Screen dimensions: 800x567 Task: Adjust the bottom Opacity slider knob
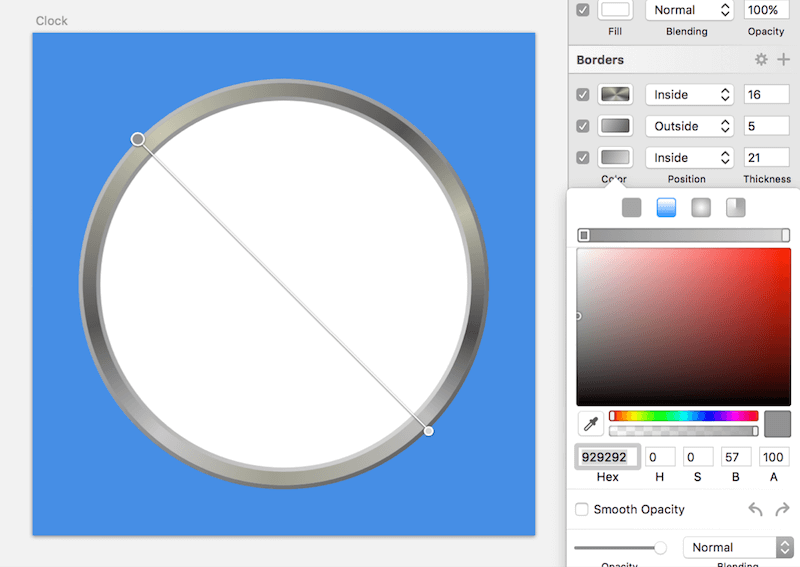(660, 548)
